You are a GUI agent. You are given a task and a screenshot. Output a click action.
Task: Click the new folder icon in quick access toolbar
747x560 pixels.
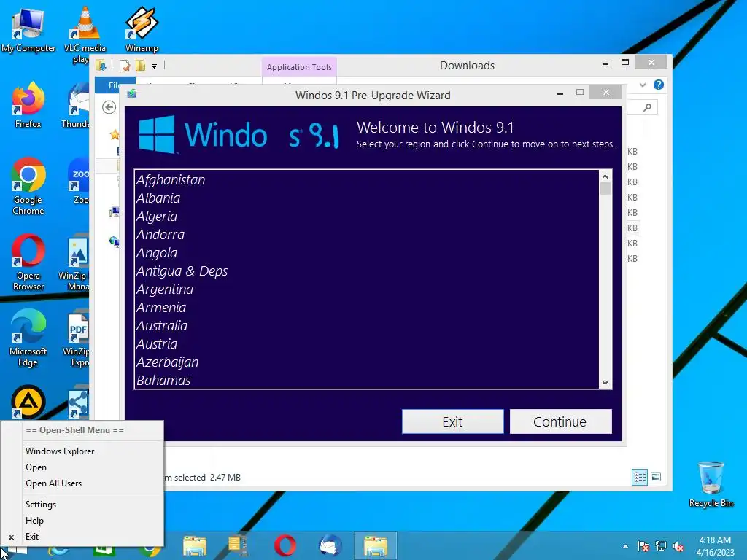coord(140,66)
